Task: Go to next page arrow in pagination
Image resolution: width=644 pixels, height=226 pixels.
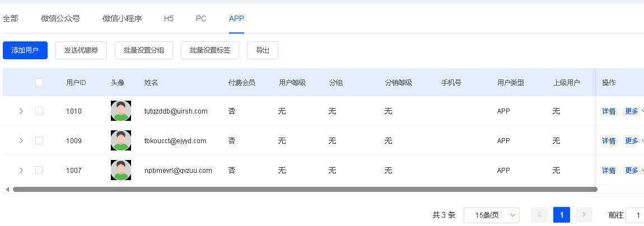Action: coord(584,215)
